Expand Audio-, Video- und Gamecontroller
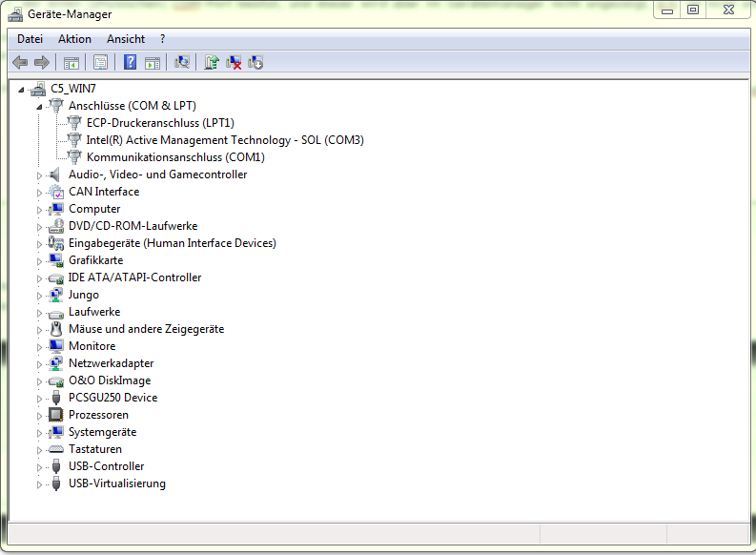This screenshot has width=756, height=555. [x=39, y=175]
